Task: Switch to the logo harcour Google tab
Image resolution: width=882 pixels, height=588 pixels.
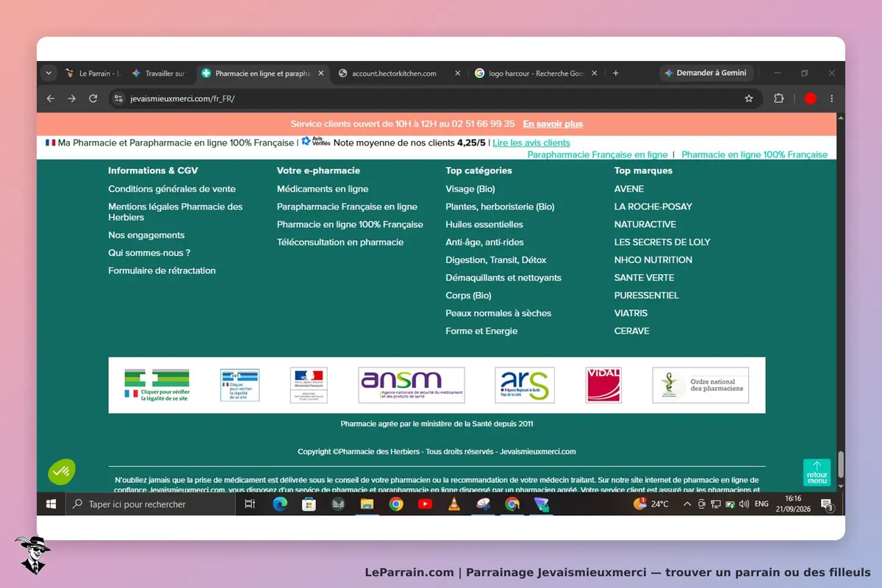Action: (535, 73)
